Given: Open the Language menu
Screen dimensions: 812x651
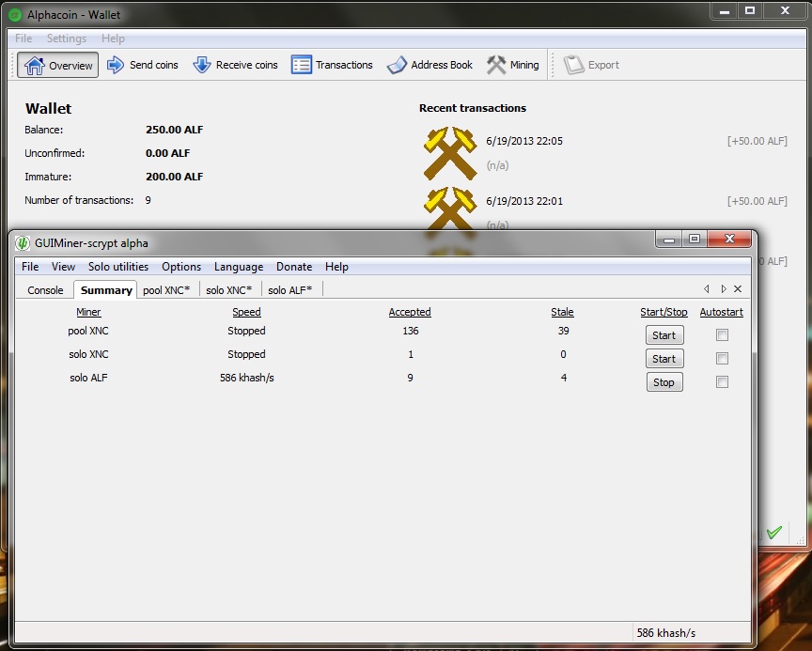Looking at the screenshot, I should [x=239, y=267].
